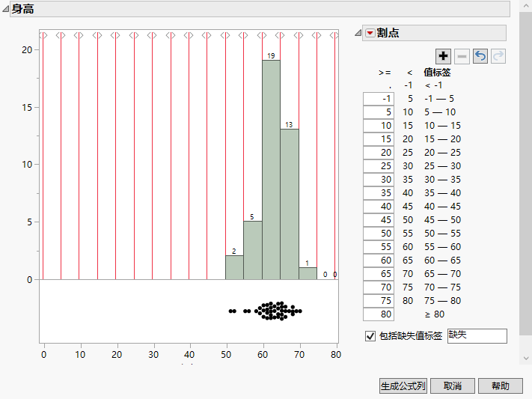Select the >= field in row 10 — 15
Viewport: 532px width, 399px height.
(379, 126)
